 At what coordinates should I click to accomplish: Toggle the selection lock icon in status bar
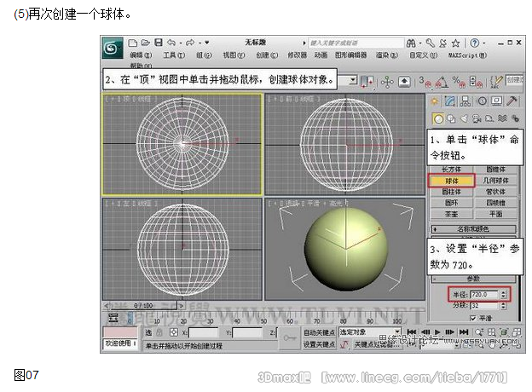point(159,332)
